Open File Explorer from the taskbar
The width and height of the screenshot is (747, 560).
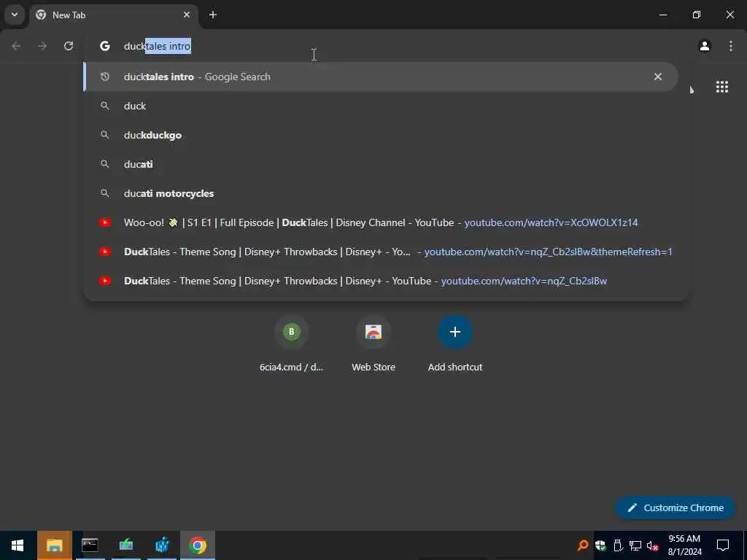pyautogui.click(x=54, y=545)
